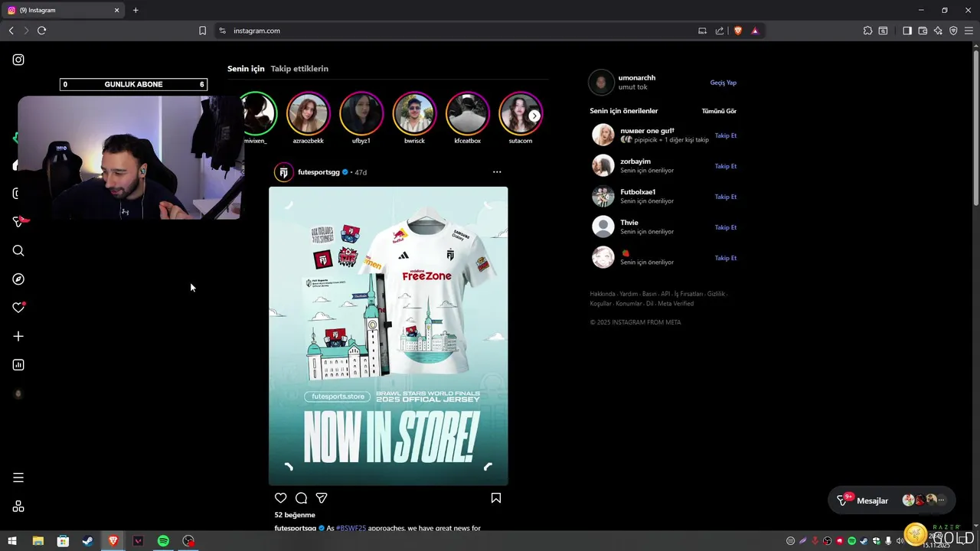
Task: Bookmark the page in the address bar
Action: (x=202, y=31)
